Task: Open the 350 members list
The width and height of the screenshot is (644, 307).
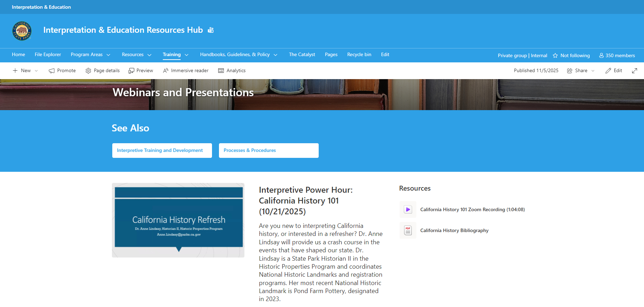Action: point(617,55)
